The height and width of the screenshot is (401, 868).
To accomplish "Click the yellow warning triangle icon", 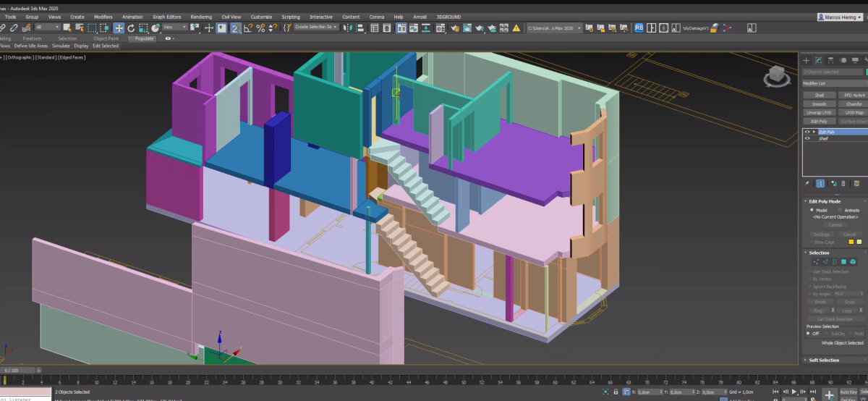I will [x=516, y=28].
